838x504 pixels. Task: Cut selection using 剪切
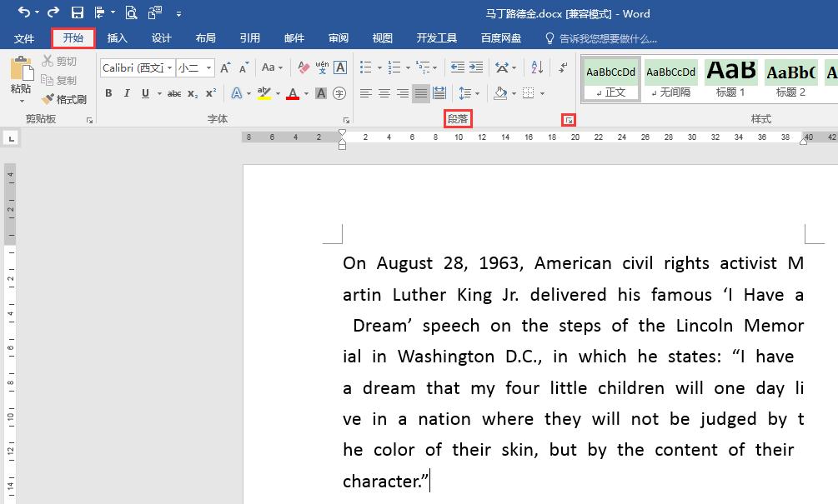pyautogui.click(x=59, y=62)
